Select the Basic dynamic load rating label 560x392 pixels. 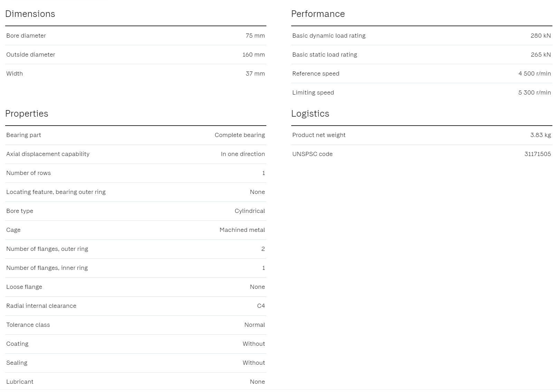pos(329,36)
